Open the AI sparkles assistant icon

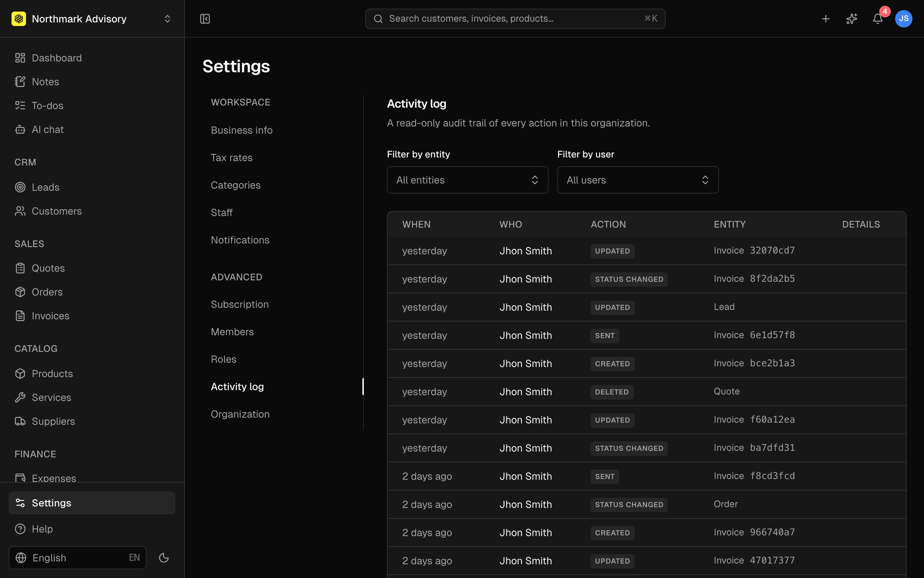pos(851,19)
